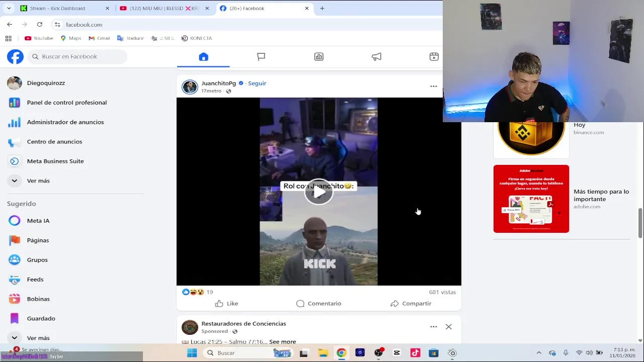Viewport: 644px width, 362px height.
Task: Open the Windows Start menu
Action: point(192,353)
